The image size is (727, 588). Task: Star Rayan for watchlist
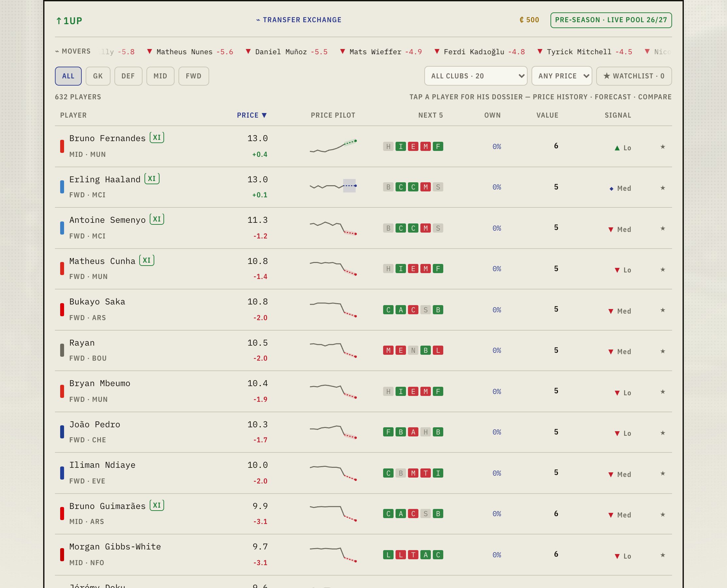pos(663,351)
